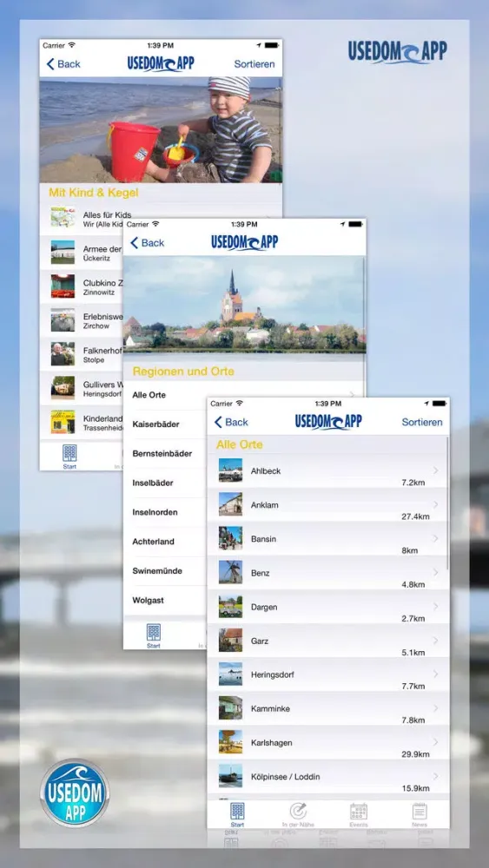Open Clubkino Zinnowitz thumbnail
The width and height of the screenshot is (489, 868).
(63, 286)
